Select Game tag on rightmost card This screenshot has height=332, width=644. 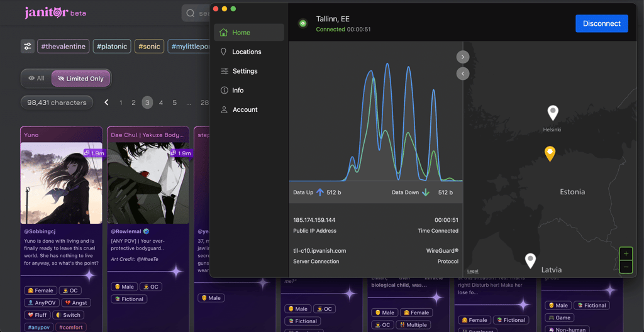(x=559, y=318)
